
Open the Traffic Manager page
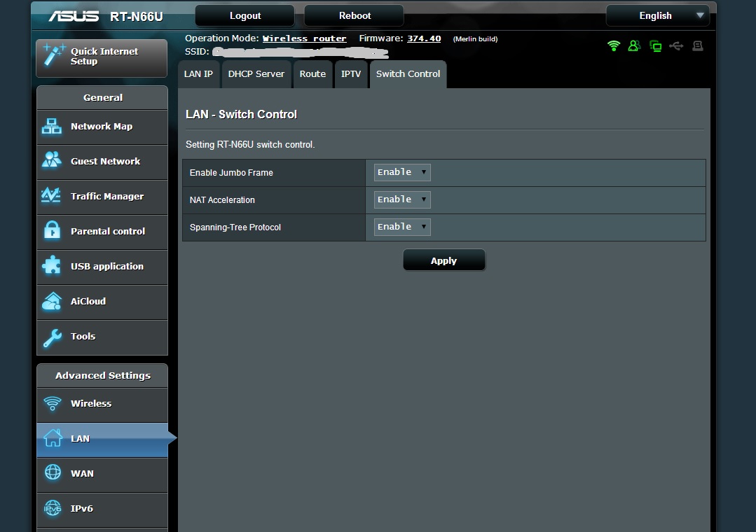[x=102, y=197]
